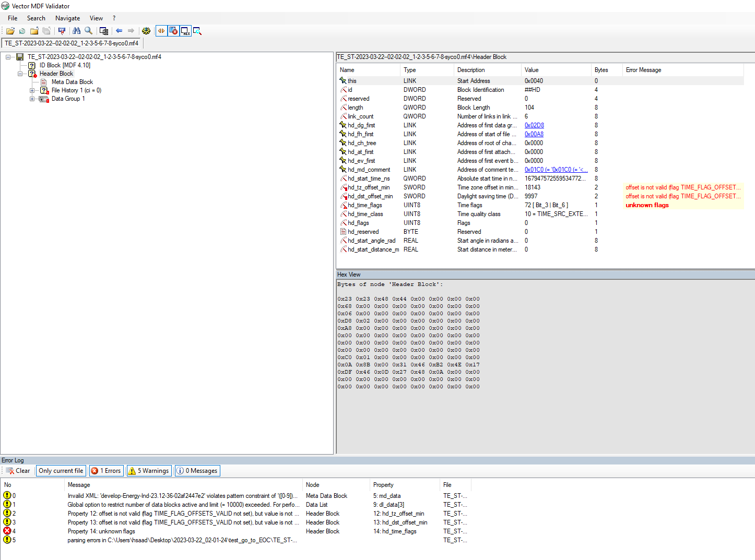755x560 pixels.
Task: Select the XML validation toolbar icon
Action: 62,31
